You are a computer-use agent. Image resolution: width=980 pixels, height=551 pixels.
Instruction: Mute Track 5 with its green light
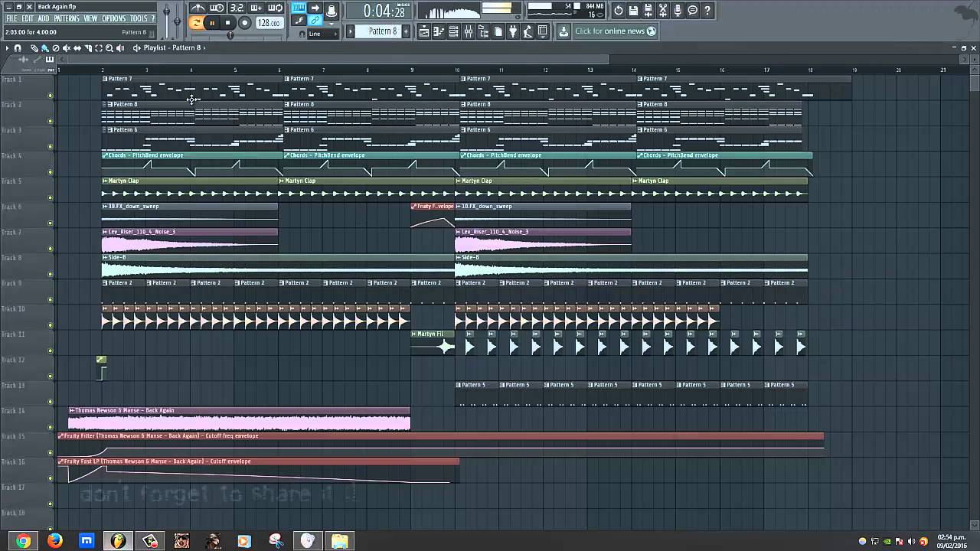(x=51, y=197)
